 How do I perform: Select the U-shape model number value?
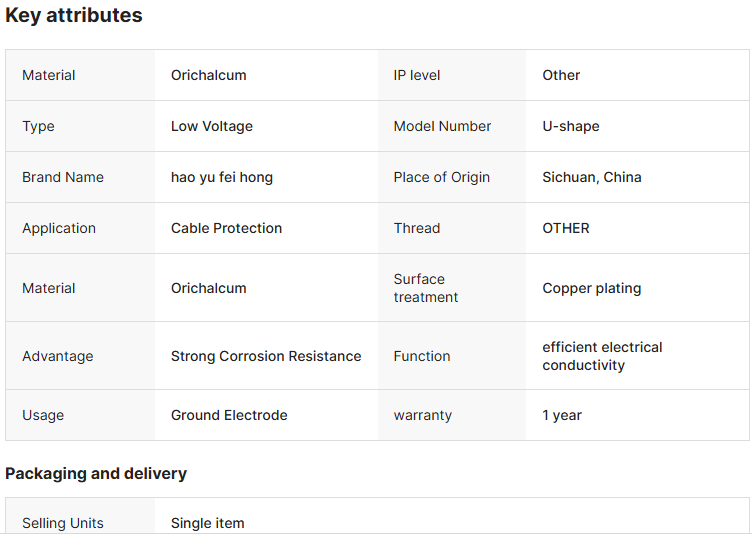pos(571,126)
